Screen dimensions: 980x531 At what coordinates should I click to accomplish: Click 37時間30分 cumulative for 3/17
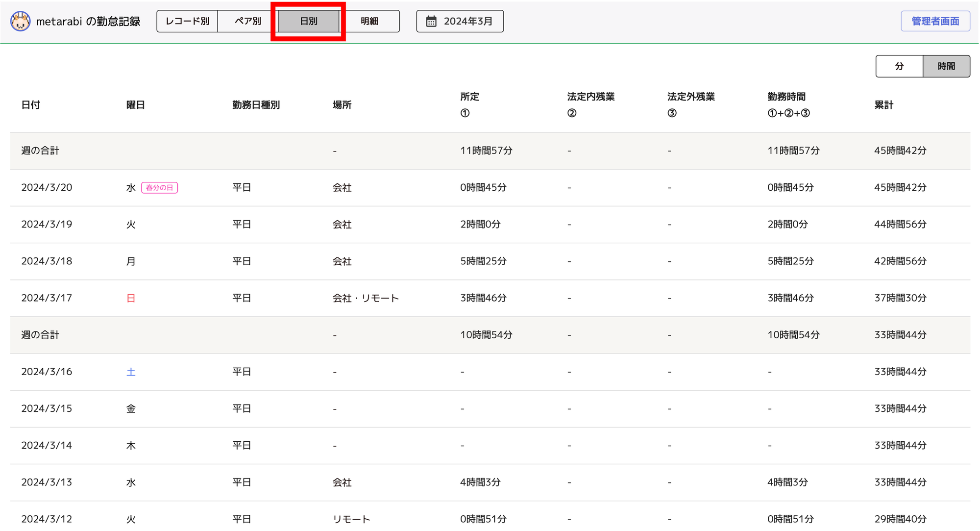tap(900, 298)
